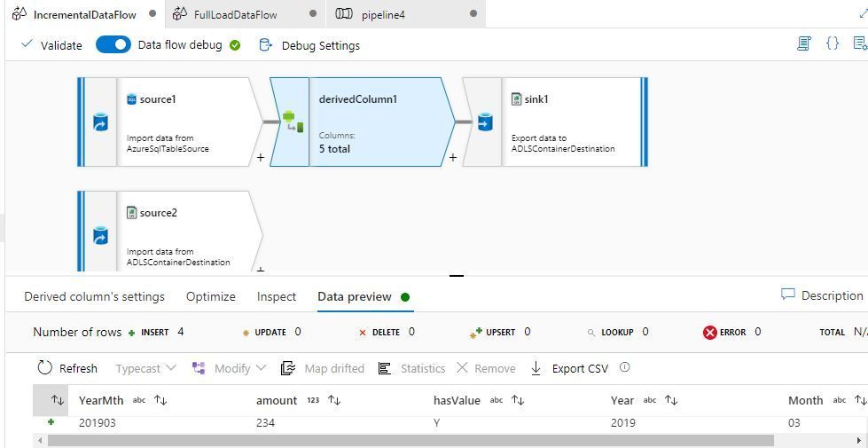
Task: Open the Description panel
Action: 822,295
